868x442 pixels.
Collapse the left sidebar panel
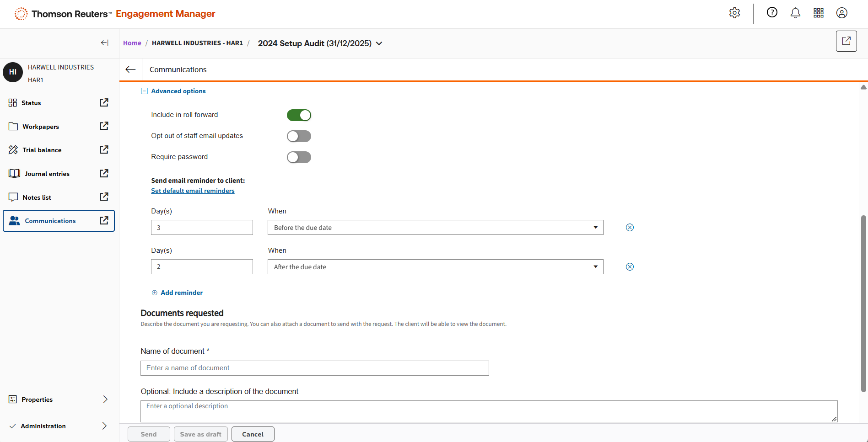105,43
